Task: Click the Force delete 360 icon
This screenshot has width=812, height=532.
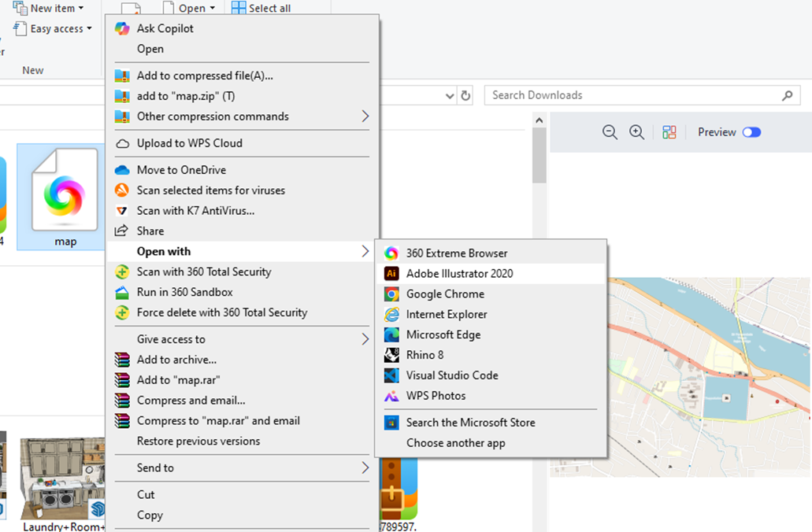Action: (122, 312)
